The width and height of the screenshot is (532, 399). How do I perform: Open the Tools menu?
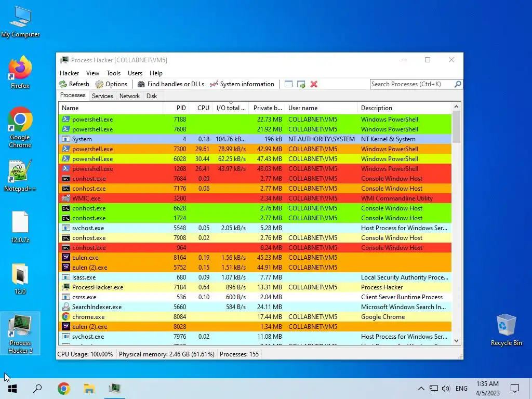tap(113, 73)
